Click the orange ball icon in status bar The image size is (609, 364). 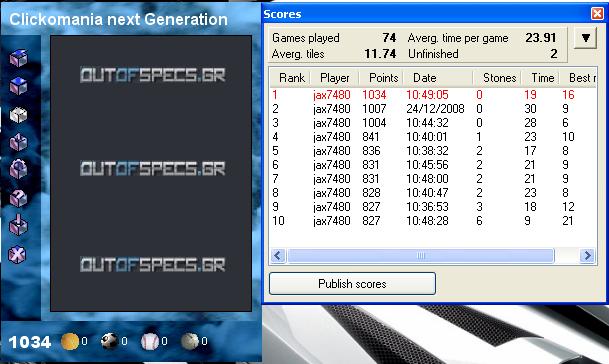(70, 341)
